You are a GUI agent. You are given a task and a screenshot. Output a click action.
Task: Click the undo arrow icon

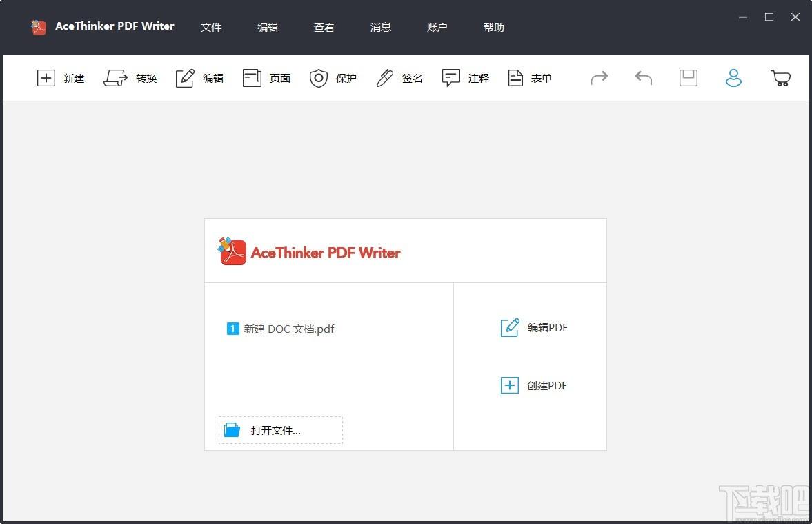click(x=643, y=78)
